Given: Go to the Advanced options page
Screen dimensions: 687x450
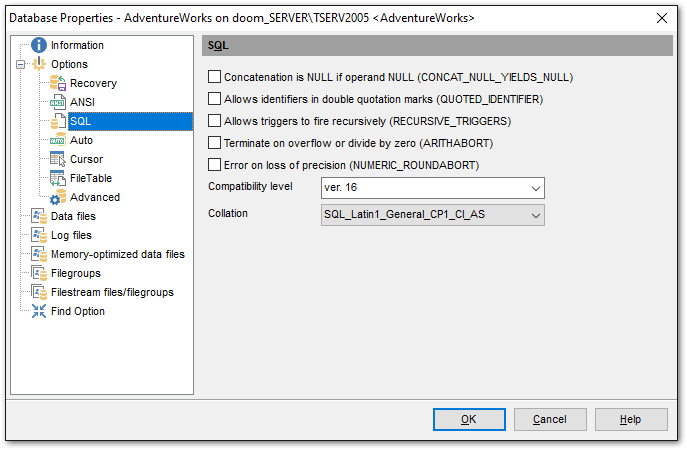Looking at the screenshot, I should [x=95, y=197].
